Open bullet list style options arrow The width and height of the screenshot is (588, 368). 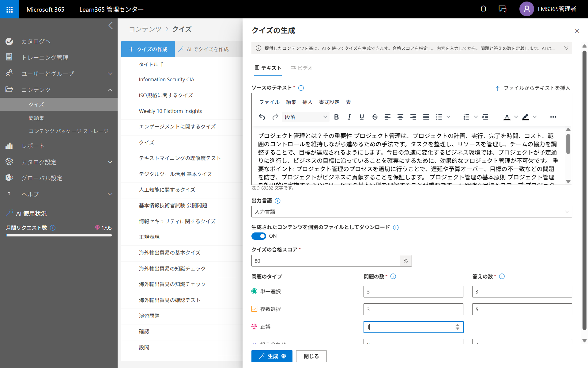448,117
